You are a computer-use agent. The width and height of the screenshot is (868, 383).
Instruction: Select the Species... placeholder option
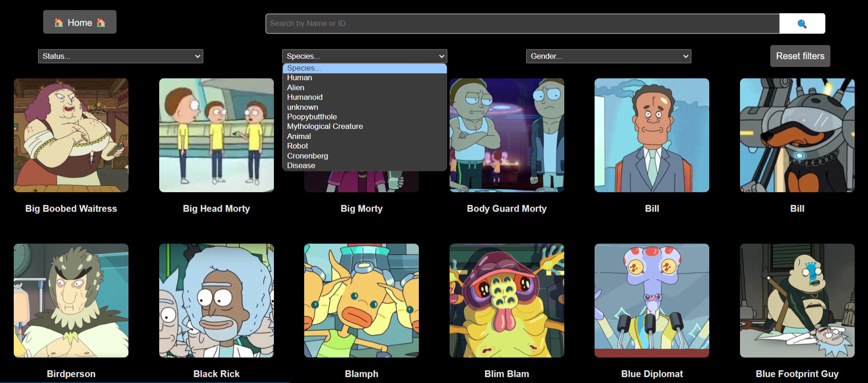click(x=365, y=68)
